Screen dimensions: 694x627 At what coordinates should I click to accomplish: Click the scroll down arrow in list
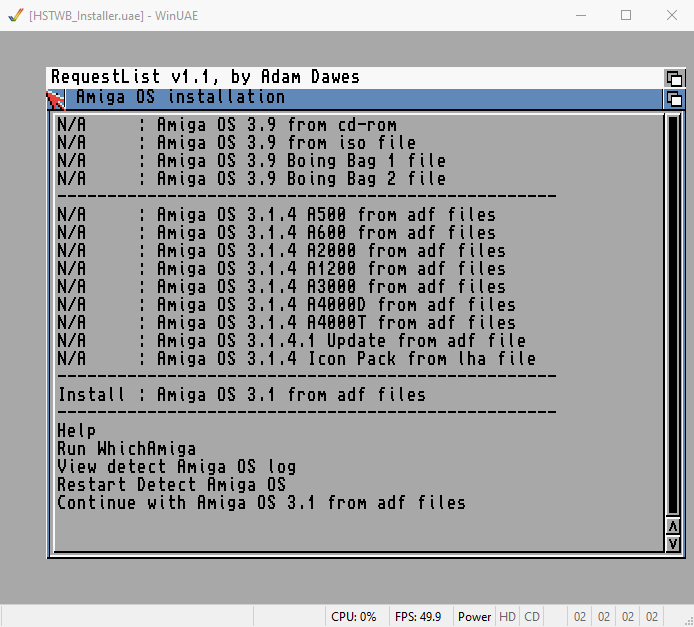pos(673,543)
